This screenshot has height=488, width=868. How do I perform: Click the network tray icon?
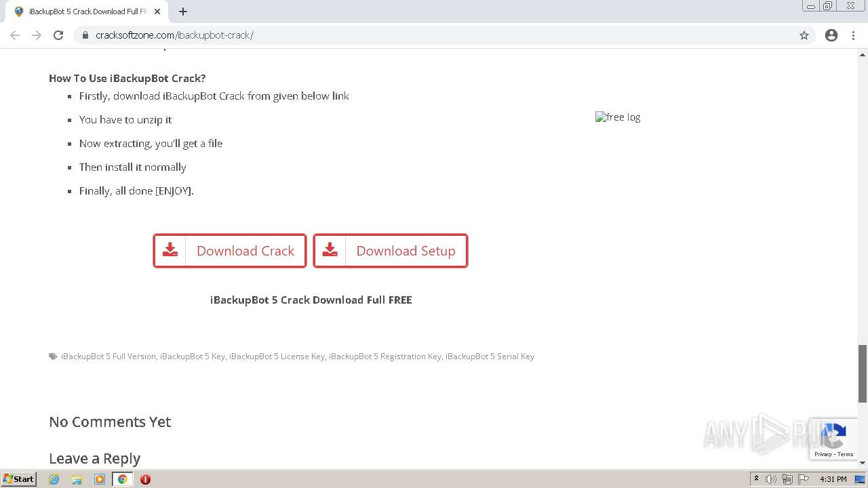pos(787,479)
